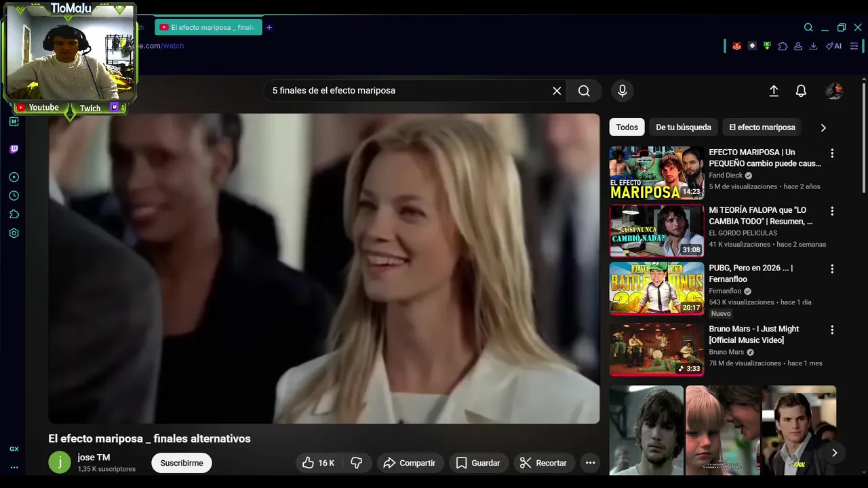Click the Guardar save button

click(477, 463)
